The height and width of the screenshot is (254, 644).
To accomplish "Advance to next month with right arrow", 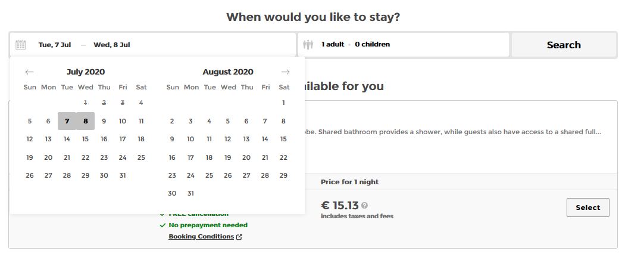I will coord(286,72).
